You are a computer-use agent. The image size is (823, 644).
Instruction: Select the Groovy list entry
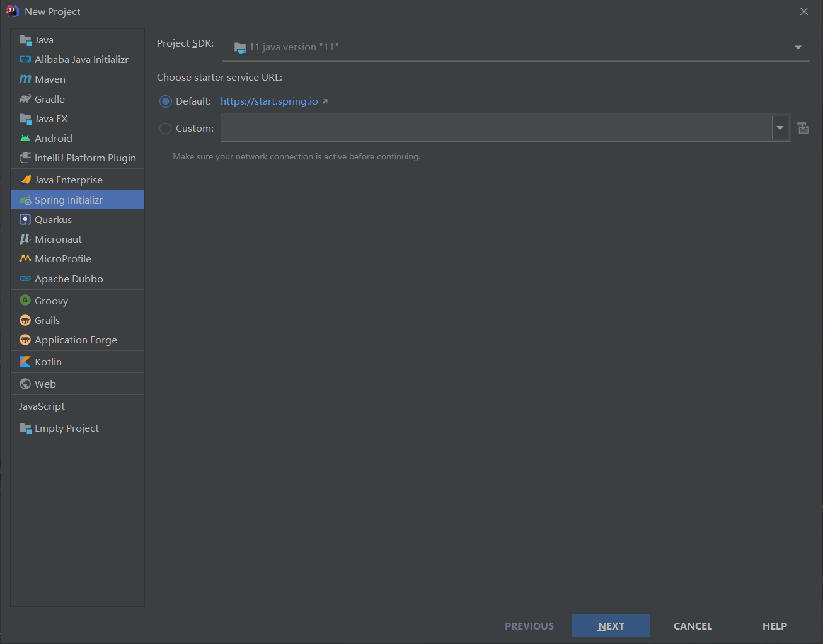[x=78, y=301]
